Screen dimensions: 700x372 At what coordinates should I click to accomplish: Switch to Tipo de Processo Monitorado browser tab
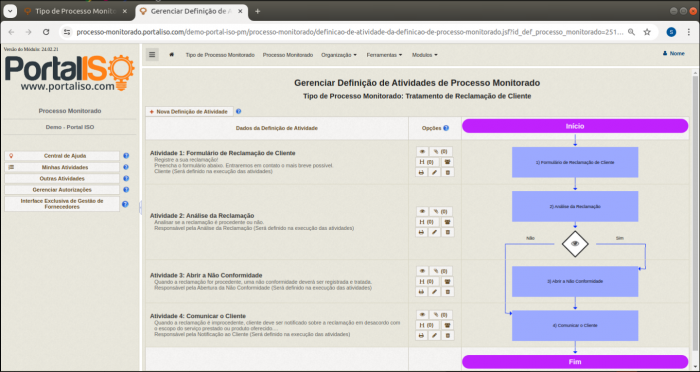click(x=75, y=12)
